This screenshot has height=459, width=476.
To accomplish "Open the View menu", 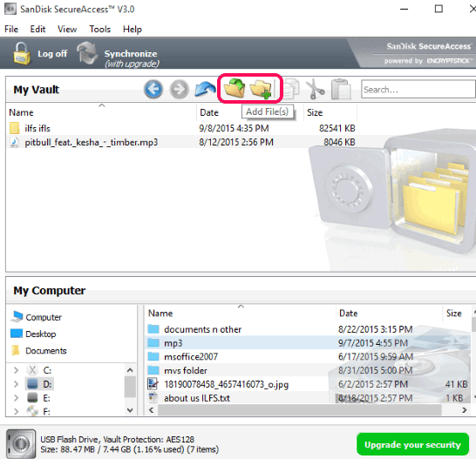I will click(67, 29).
